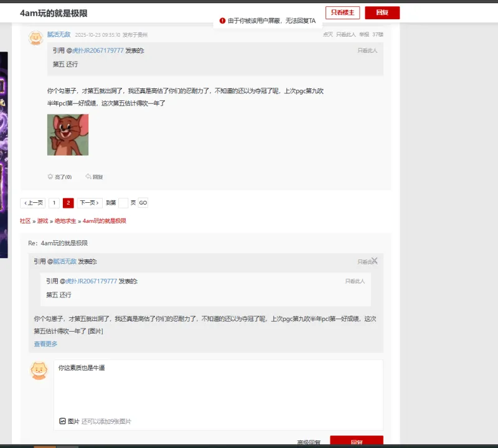Open 绝地求生 in the breadcrumb
498x448 pixels.
pos(65,221)
